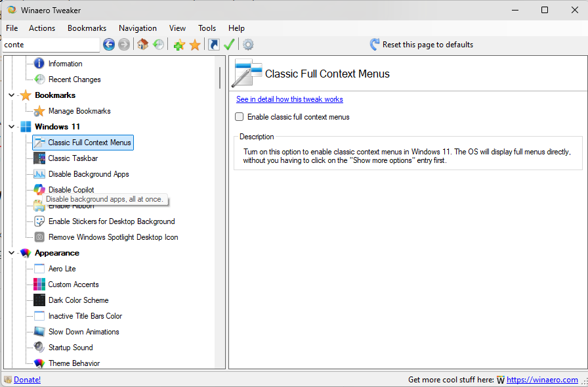Open the bookmarks star icon in toolbar
Viewport: 588px width, 387px height.
click(x=195, y=45)
